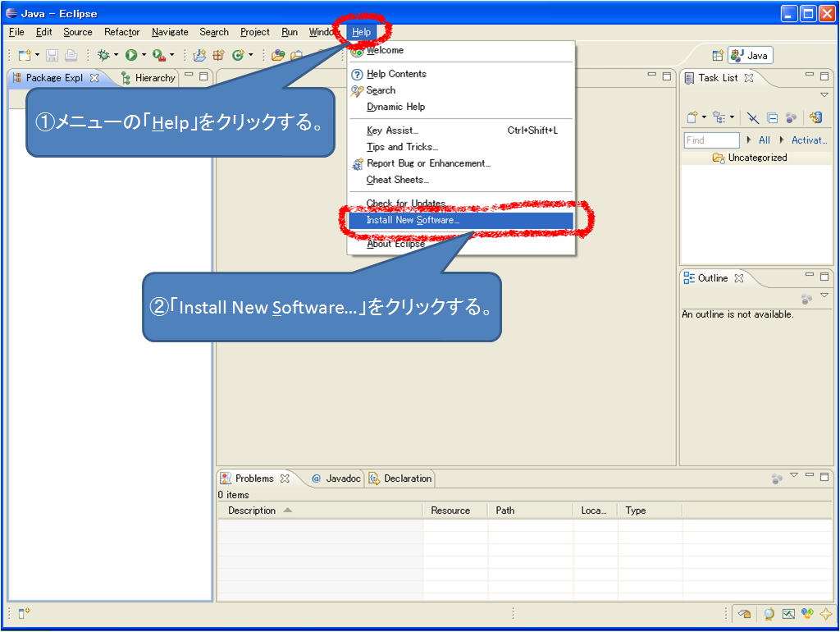Click the Activate link in Task List

pyautogui.click(x=809, y=140)
